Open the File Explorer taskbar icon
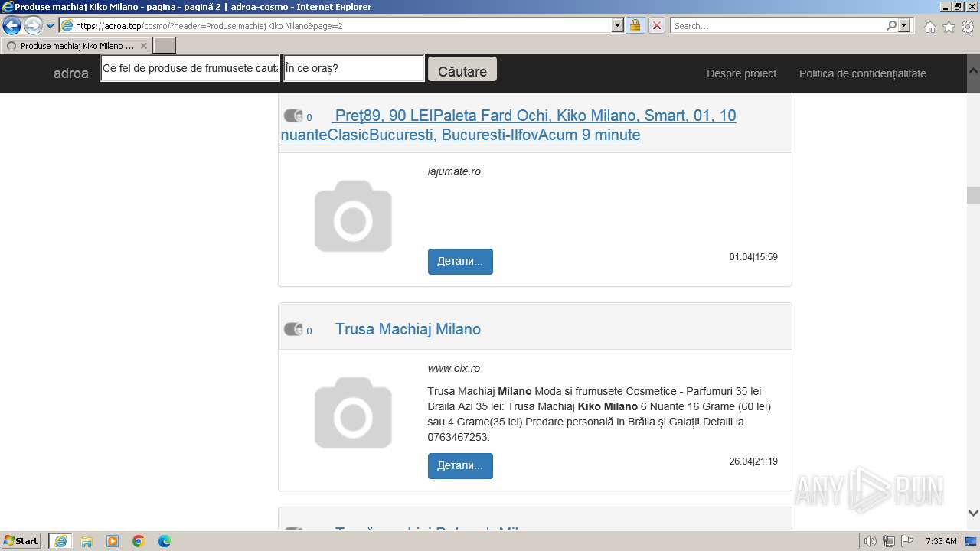Viewport: 980px width, 551px height. click(x=87, y=541)
